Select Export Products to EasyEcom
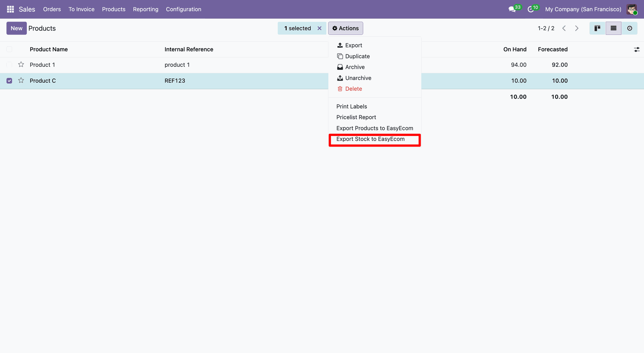The height and width of the screenshot is (353, 644). pyautogui.click(x=375, y=128)
